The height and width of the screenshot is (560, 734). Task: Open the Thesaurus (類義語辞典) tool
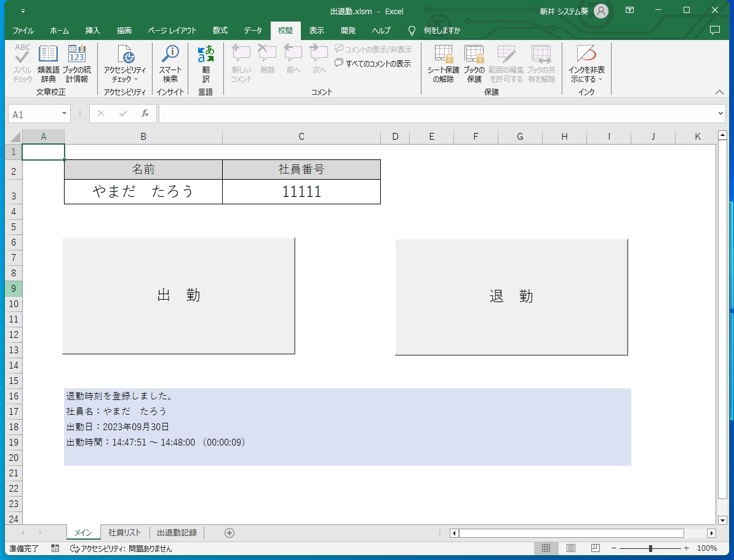48,63
